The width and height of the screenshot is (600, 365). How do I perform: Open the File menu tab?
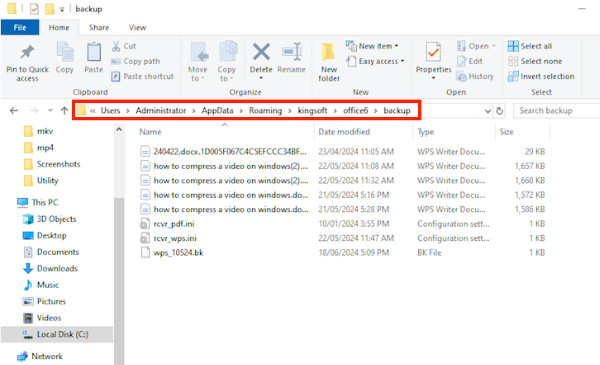tap(20, 28)
